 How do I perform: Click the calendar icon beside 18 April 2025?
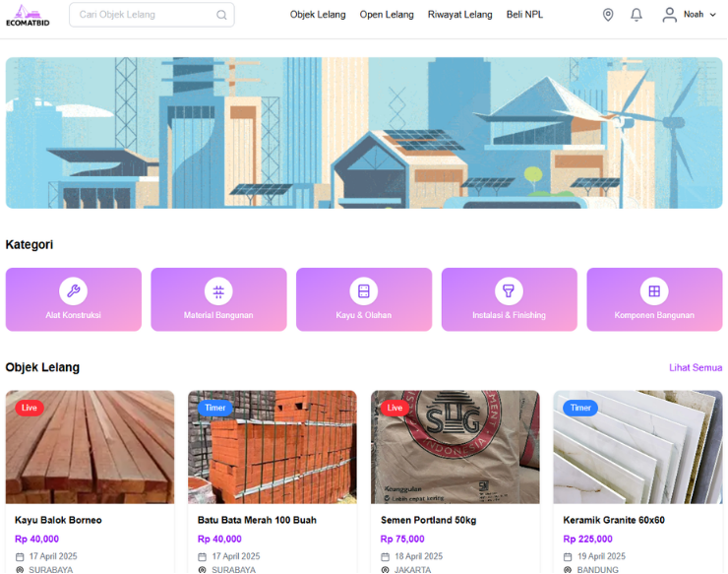click(x=385, y=557)
